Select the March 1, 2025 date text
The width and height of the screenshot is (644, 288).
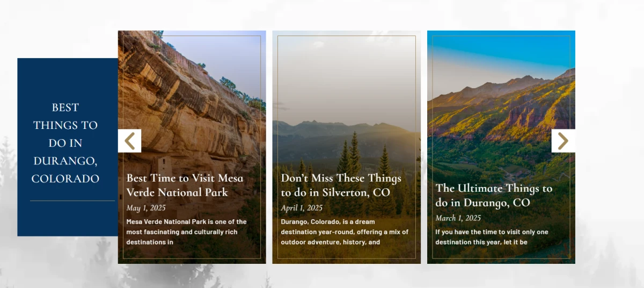point(458,218)
